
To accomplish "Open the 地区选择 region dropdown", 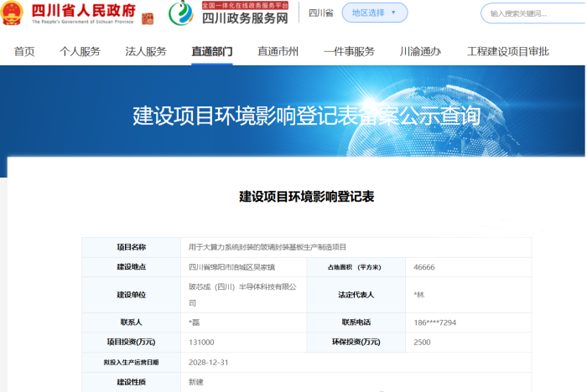I will point(374,13).
